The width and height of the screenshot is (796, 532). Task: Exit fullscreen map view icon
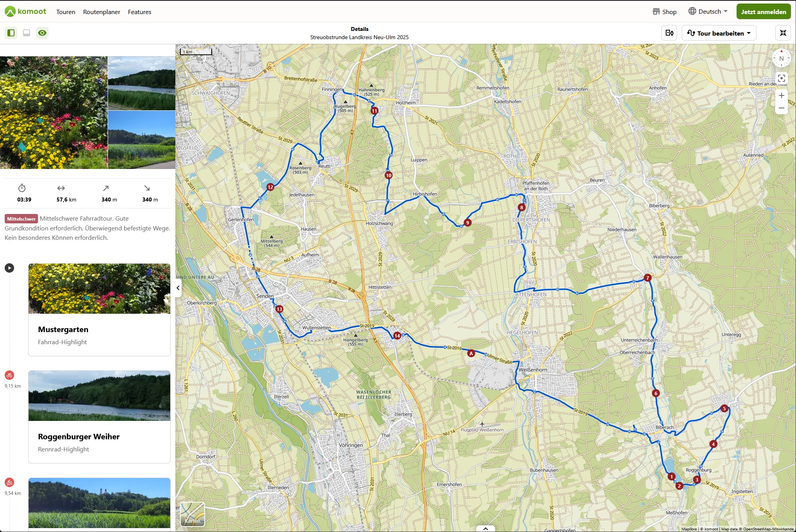click(783, 33)
